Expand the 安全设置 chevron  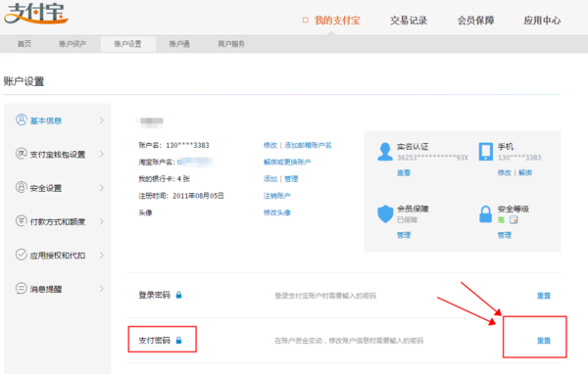click(101, 188)
